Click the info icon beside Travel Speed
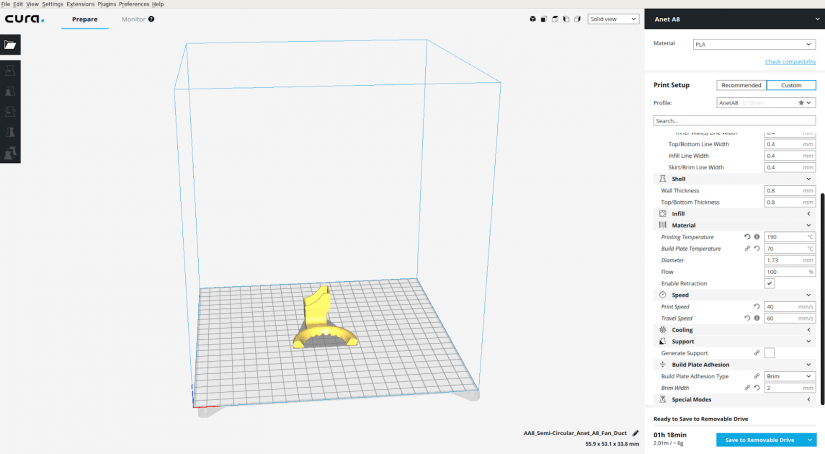The image size is (825, 454). coord(757,318)
